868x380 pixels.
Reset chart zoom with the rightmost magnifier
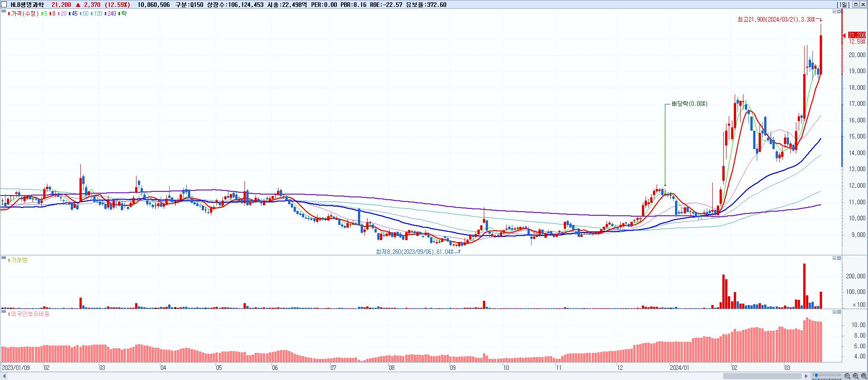(x=863, y=376)
